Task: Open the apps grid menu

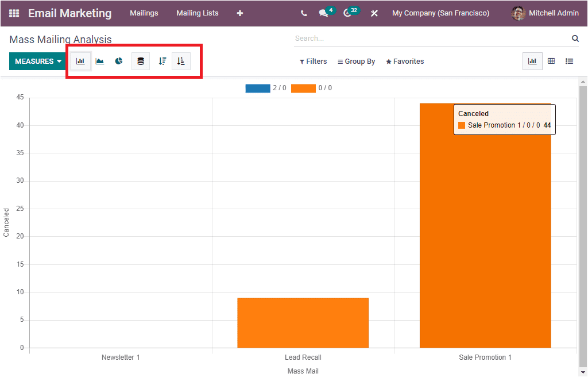Action: pyautogui.click(x=14, y=13)
